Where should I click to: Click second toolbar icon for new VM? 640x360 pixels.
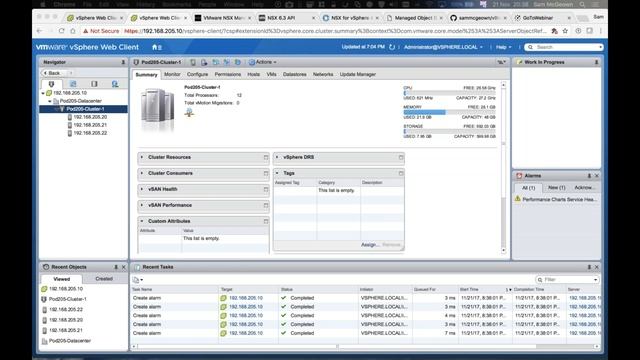[x=204, y=62]
